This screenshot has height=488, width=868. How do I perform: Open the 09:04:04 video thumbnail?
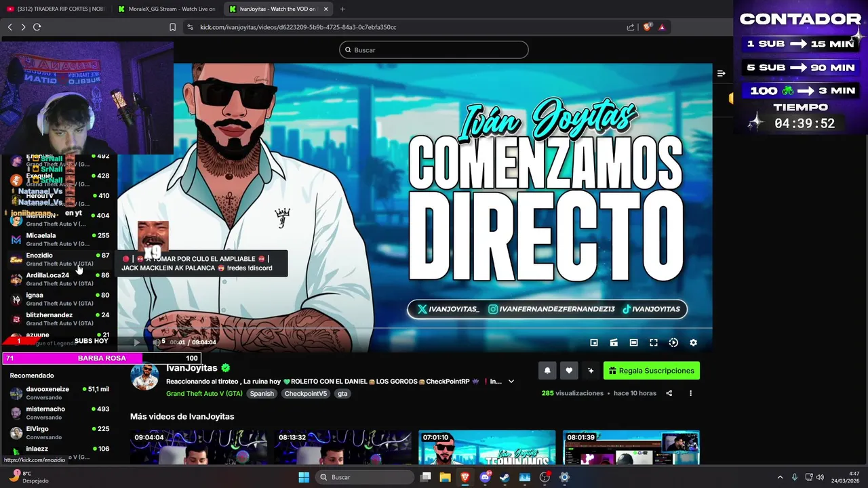point(199,447)
